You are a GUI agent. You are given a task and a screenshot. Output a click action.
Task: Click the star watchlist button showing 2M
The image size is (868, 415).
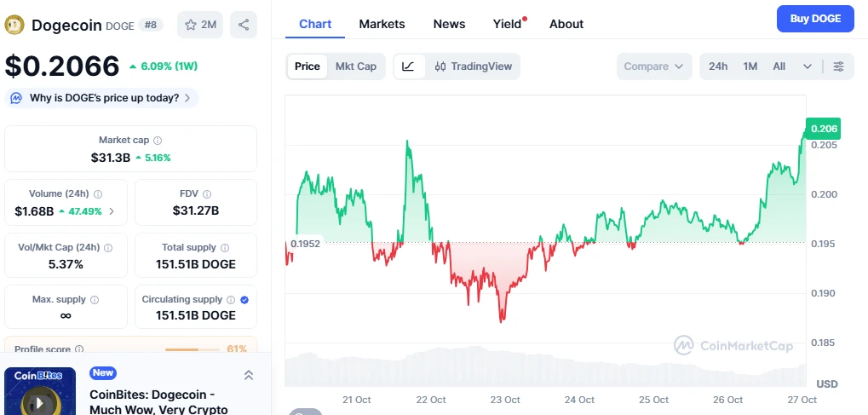(x=200, y=25)
